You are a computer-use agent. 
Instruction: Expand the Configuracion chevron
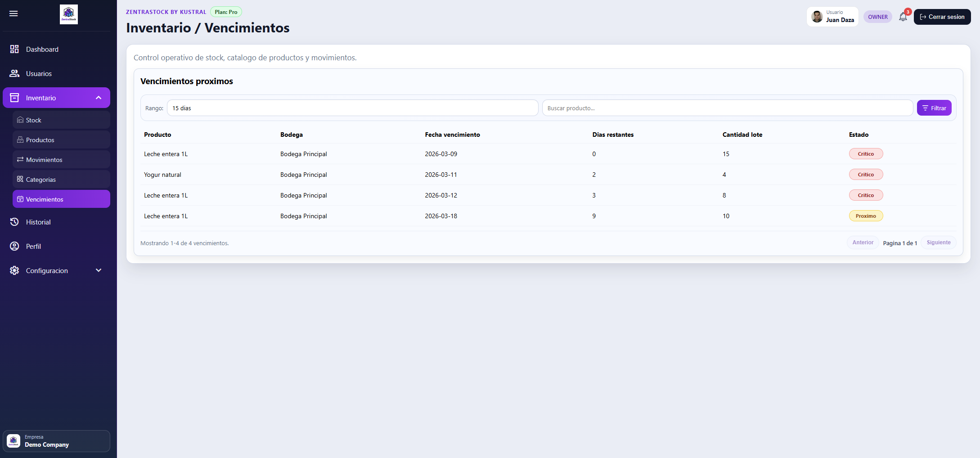(99, 270)
